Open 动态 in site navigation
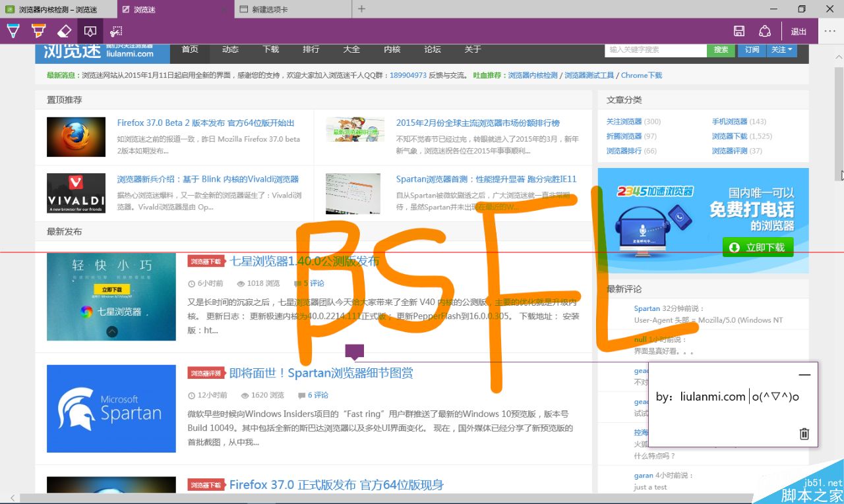 (x=230, y=49)
